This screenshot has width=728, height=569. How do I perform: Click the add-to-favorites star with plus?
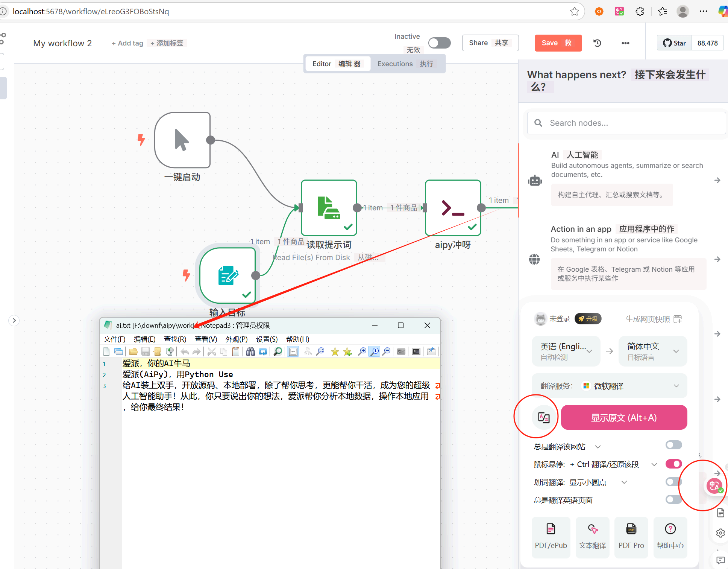347,351
